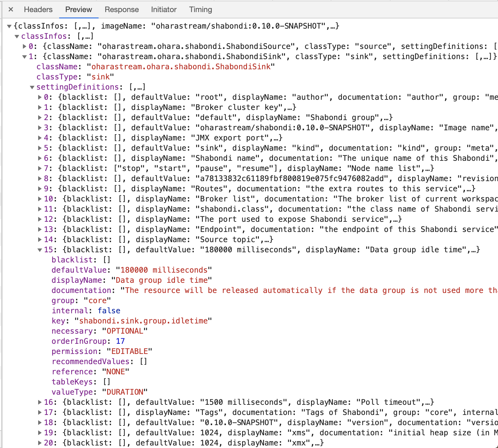Viewport: 498px width, 448px height.
Task: Click the internal value false
Action: click(x=109, y=311)
